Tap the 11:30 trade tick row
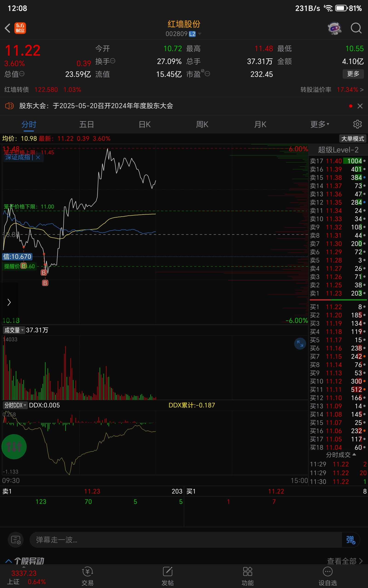Viewport: 368px width, 588px height. point(338,481)
